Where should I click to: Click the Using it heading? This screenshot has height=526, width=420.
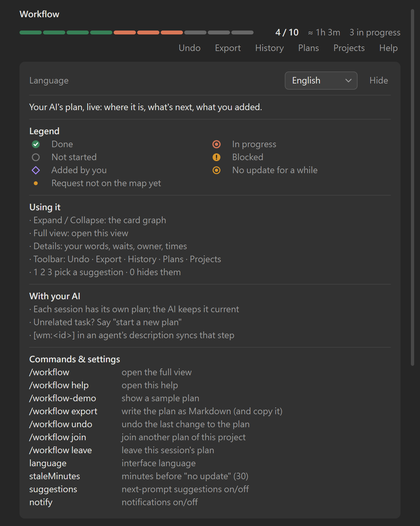(x=45, y=207)
